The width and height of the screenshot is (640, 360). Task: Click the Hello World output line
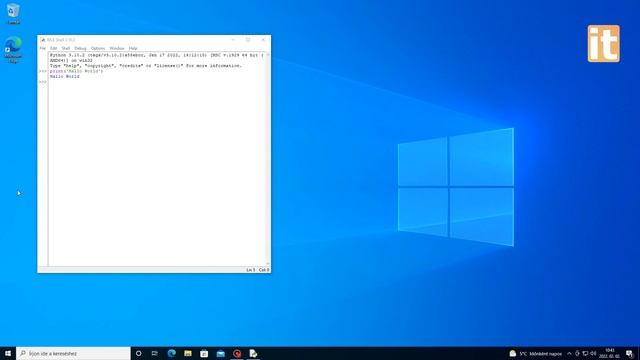pos(64,76)
